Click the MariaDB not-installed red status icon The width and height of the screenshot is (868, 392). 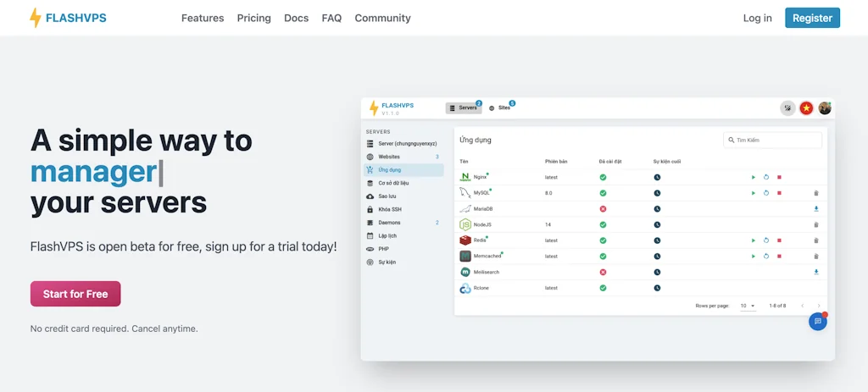[603, 209]
